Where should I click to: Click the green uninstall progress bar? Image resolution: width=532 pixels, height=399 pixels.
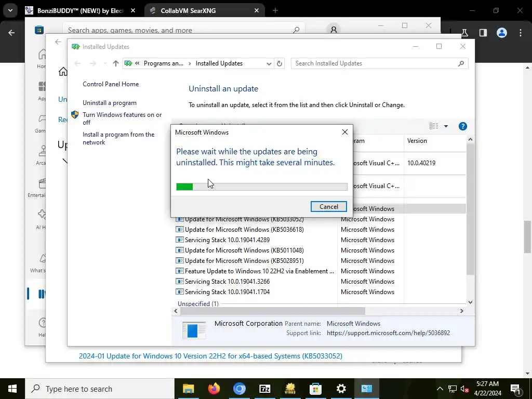[262, 187]
